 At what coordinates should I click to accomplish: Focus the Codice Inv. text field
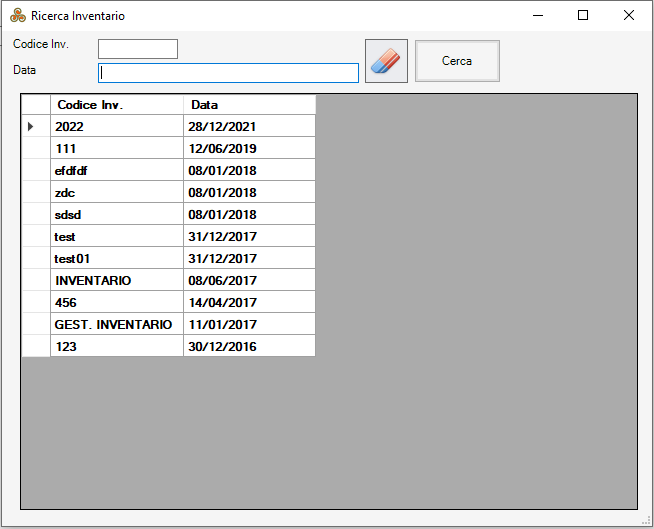click(x=138, y=49)
